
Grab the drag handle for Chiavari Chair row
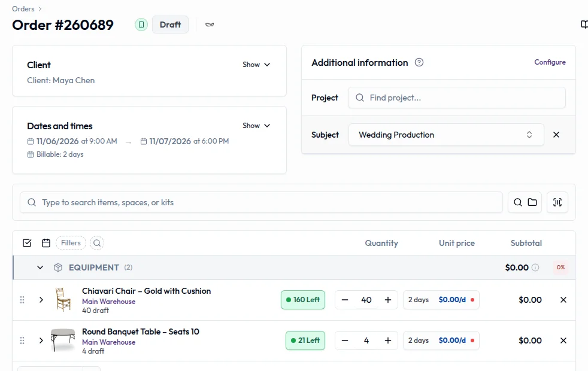[x=22, y=300]
